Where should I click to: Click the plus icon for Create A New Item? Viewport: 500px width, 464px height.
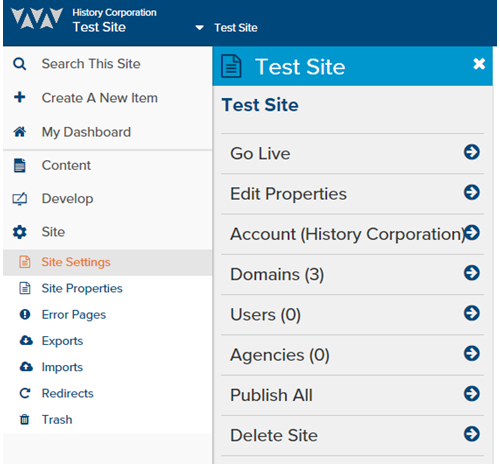click(19, 97)
